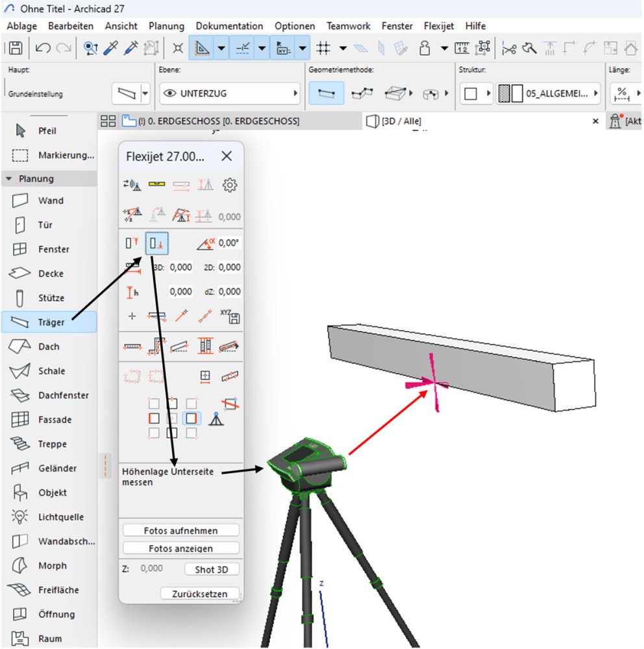Open Flexijet settings gear

point(229,185)
